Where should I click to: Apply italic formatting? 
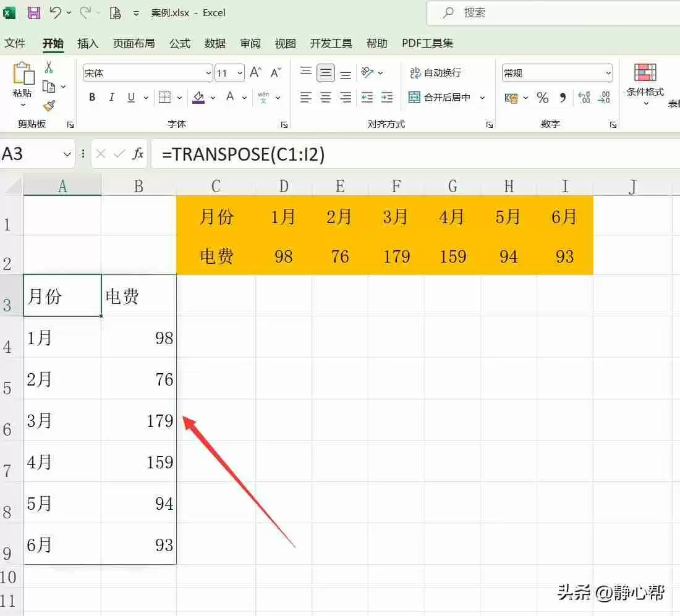pos(111,97)
